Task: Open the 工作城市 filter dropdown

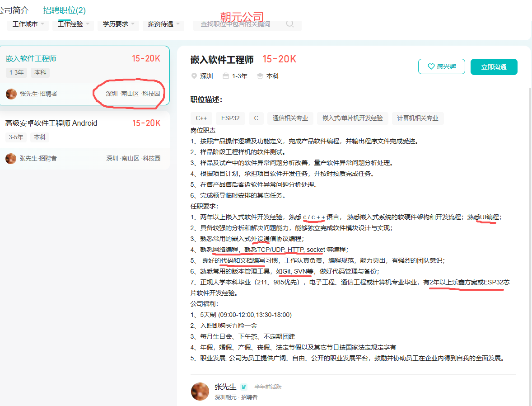Action: [x=28, y=24]
